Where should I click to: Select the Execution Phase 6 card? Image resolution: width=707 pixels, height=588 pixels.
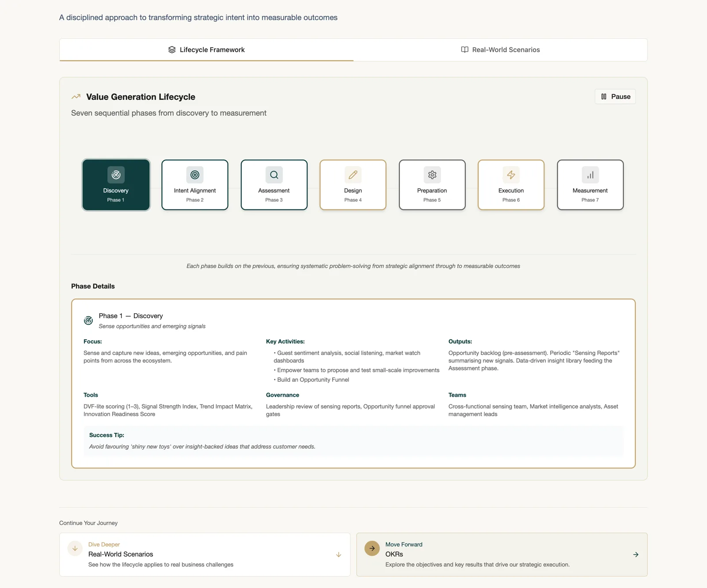(x=511, y=185)
